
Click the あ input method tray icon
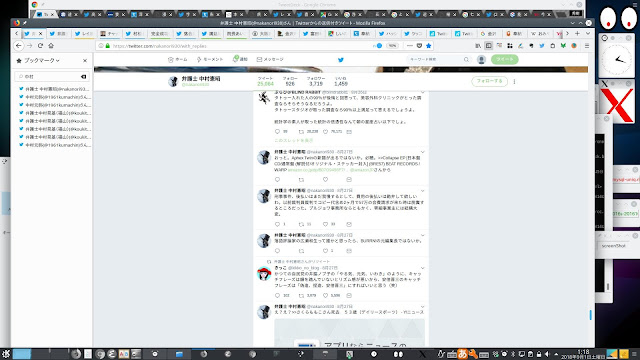coord(462,354)
